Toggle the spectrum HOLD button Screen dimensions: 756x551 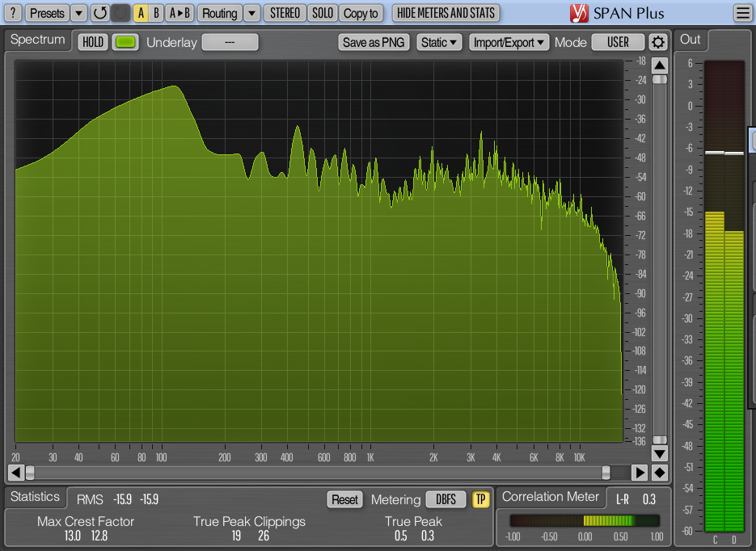click(92, 42)
